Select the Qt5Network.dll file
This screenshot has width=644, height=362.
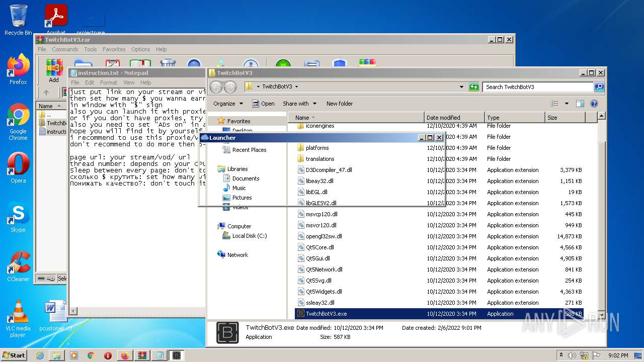pyautogui.click(x=439, y=269)
